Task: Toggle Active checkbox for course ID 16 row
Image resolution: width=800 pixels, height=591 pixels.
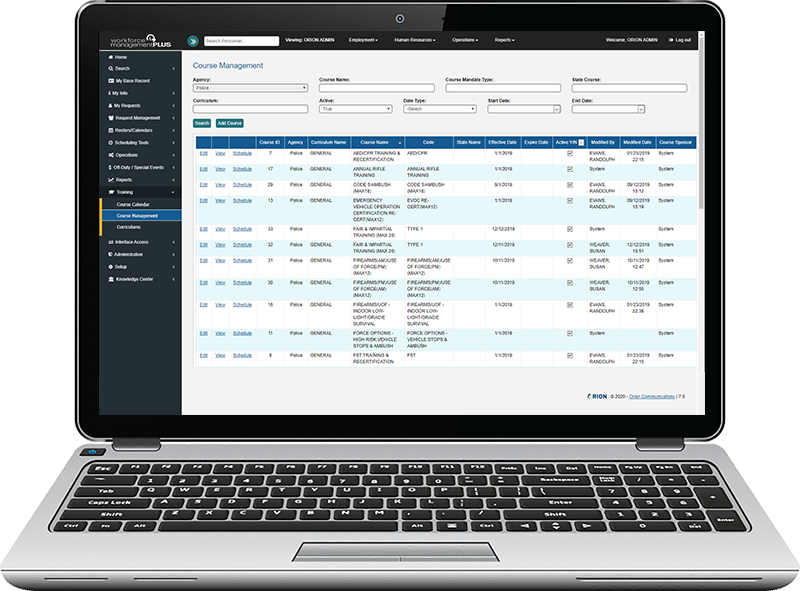Action: [x=569, y=305]
